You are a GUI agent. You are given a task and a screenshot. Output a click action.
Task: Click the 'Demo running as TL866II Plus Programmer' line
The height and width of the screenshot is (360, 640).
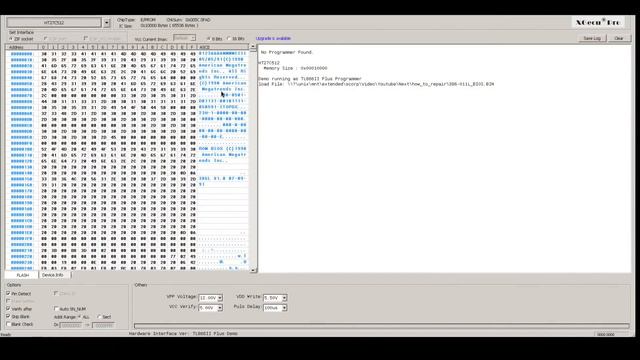coord(309,79)
